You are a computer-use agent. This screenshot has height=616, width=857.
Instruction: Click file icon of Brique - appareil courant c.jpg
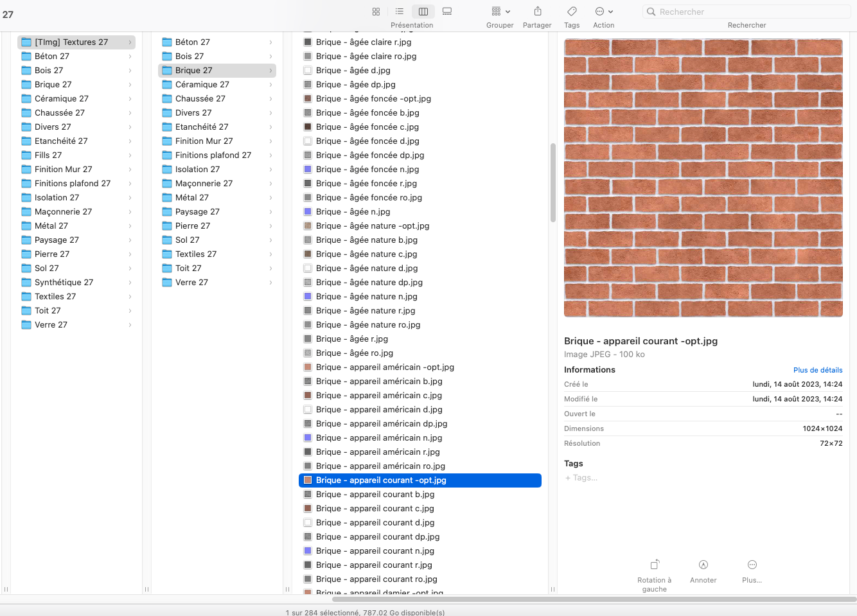click(308, 509)
